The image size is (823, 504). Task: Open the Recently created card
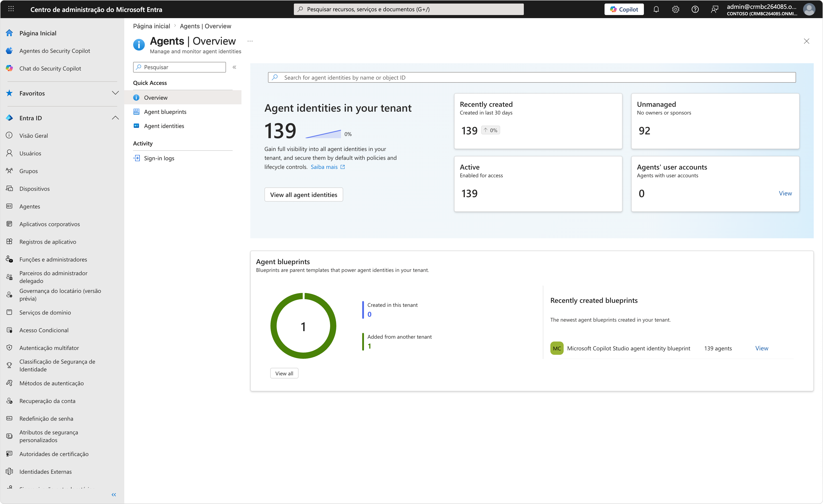[x=538, y=121]
